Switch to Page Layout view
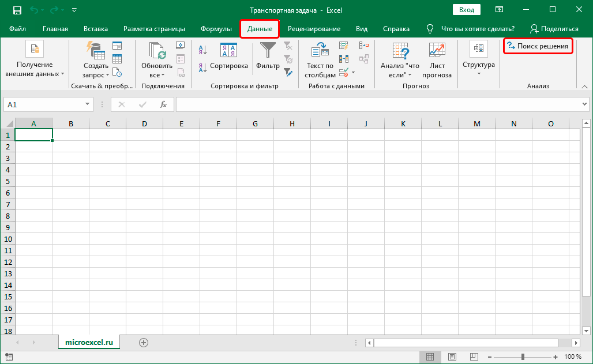 [x=452, y=357]
